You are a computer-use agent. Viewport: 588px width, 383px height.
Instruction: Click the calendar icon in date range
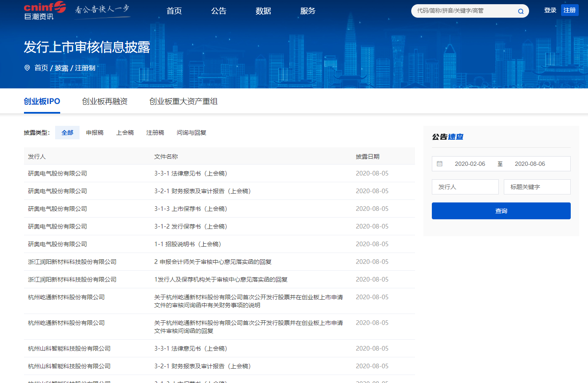click(439, 164)
